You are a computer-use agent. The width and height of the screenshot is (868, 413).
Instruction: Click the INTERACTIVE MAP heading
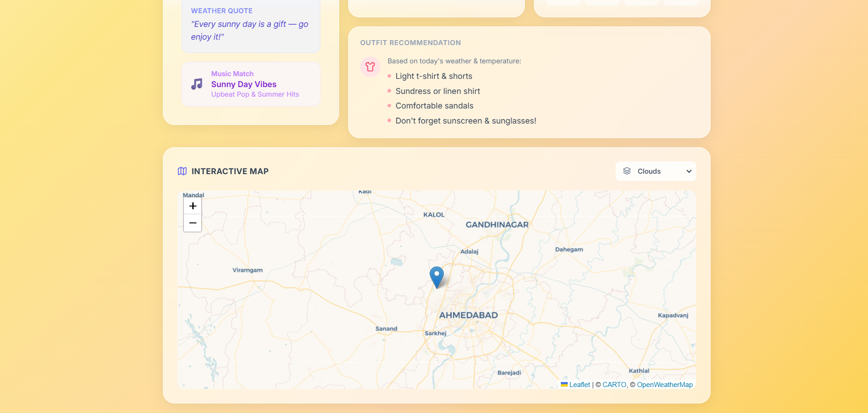(x=230, y=171)
